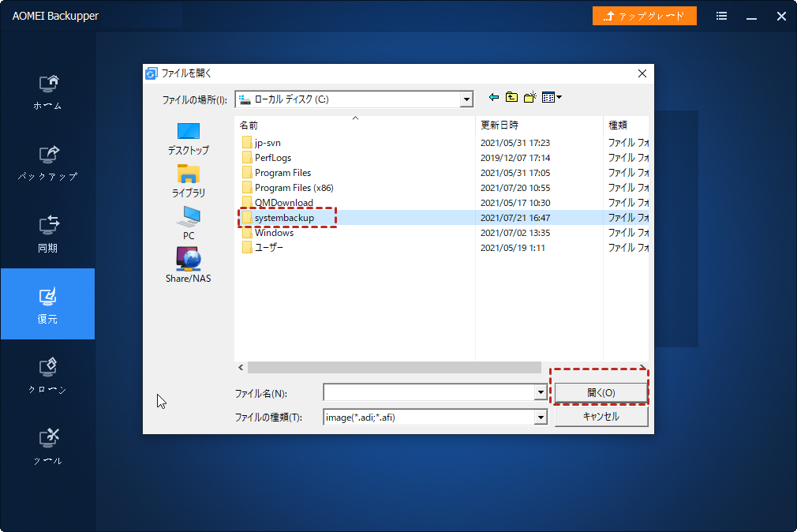The image size is (797, 532).
Task: Select the Program Files folder
Action: pyautogui.click(x=276, y=173)
